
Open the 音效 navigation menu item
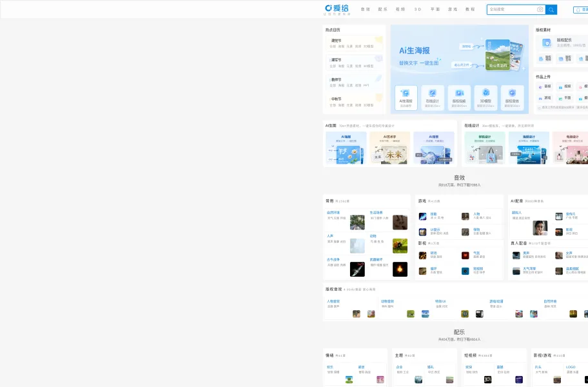(x=366, y=10)
